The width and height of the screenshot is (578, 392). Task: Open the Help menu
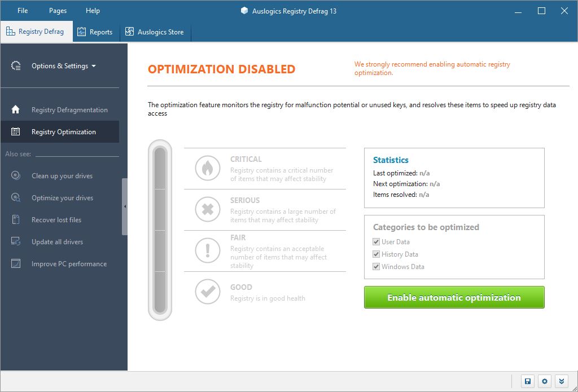point(93,11)
